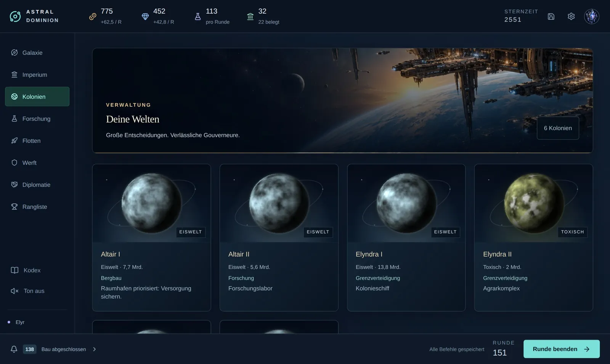Click the Sternzeit 2551 display
This screenshot has width=610, height=364.
point(521,16)
